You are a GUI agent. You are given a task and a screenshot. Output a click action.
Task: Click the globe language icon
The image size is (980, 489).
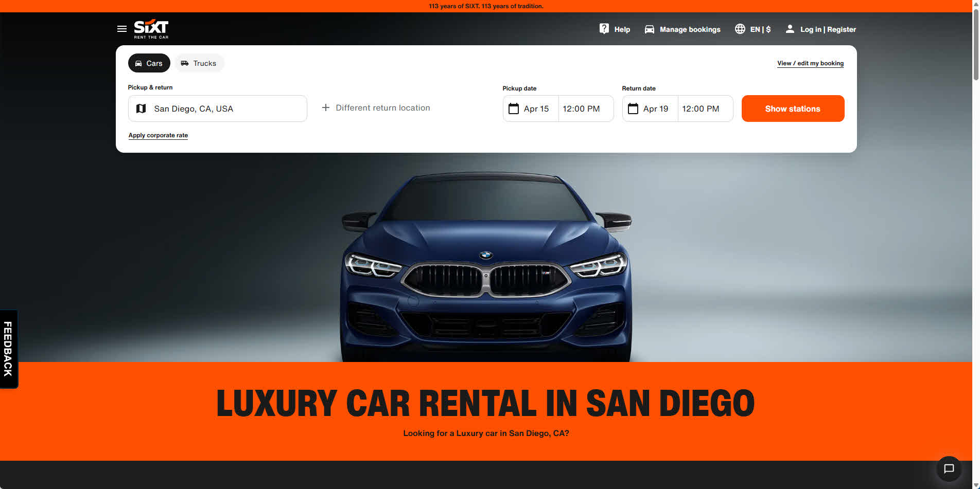(740, 29)
